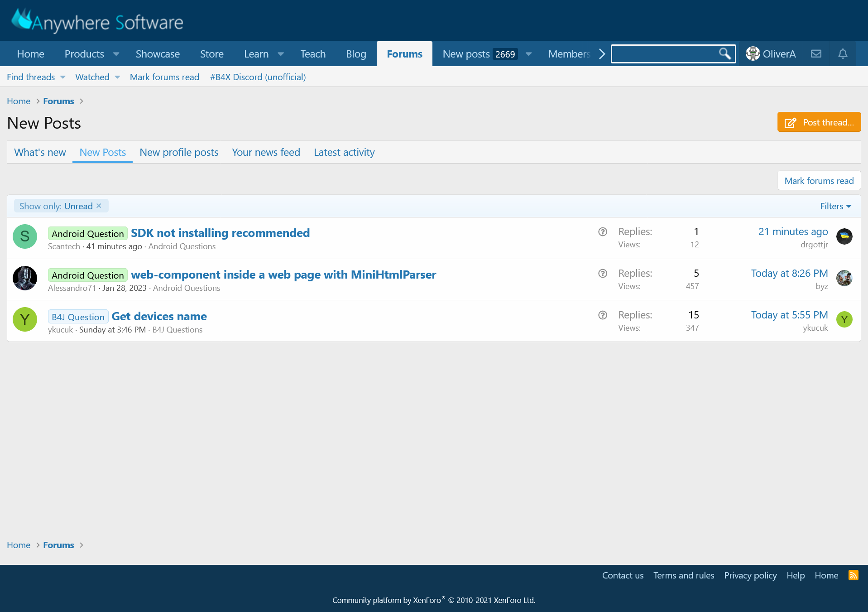
Task: Open the Find threads dropdown
Action: tap(35, 77)
